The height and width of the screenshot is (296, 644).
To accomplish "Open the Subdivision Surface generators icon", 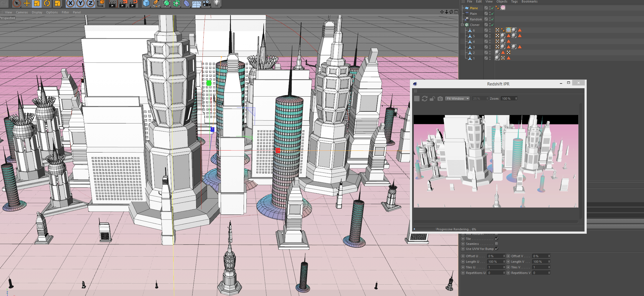I will (167, 3).
